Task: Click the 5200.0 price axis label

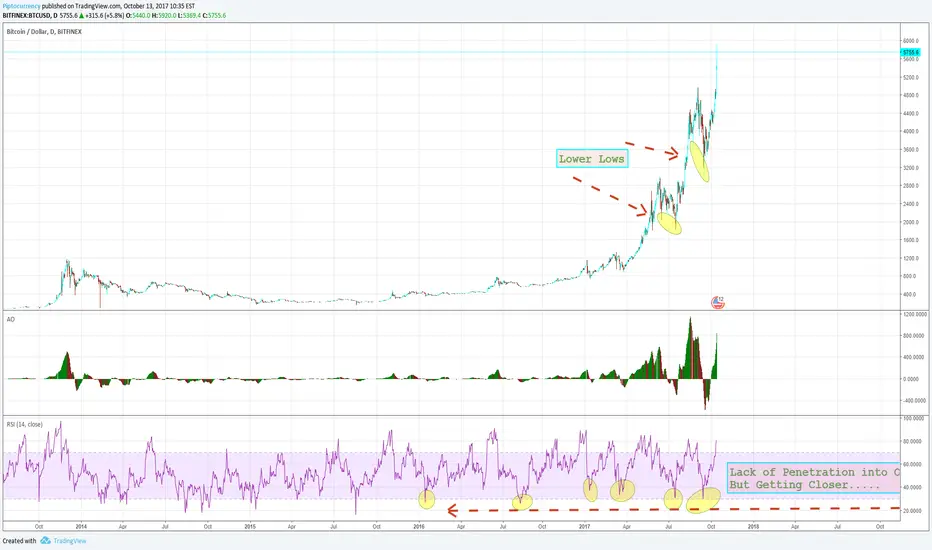Action: [x=911, y=77]
